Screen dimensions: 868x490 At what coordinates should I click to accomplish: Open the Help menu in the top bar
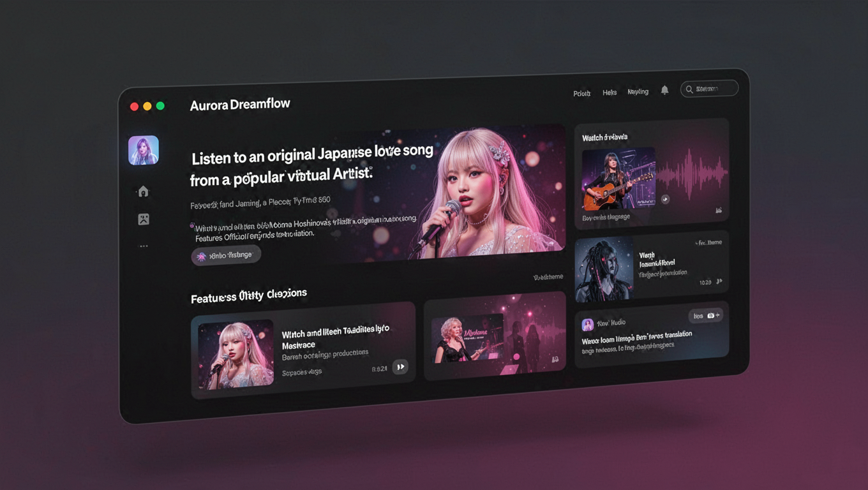point(610,92)
